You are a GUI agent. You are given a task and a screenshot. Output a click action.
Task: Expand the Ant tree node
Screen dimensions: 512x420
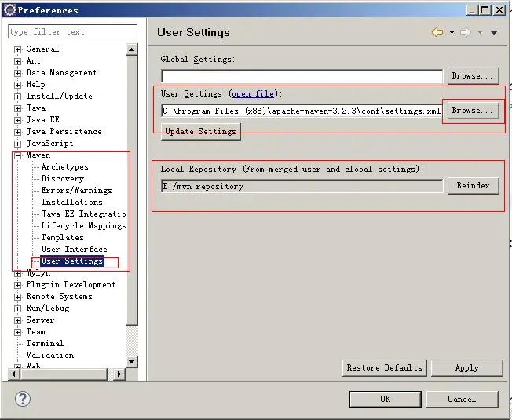click(17, 61)
